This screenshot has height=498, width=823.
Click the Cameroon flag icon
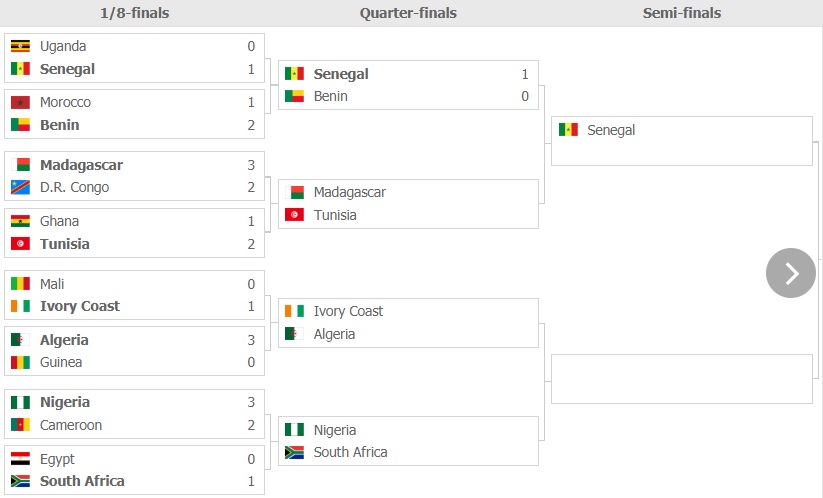tap(20, 425)
